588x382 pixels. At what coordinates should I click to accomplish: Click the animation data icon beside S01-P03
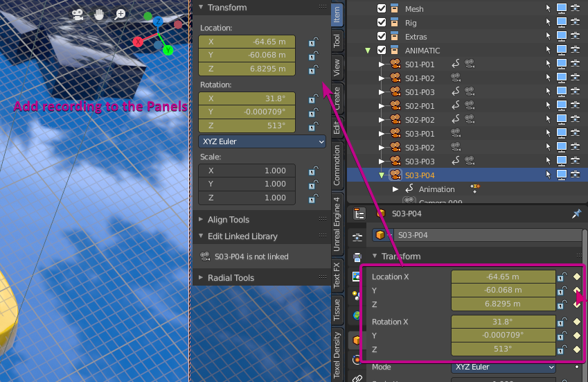[456, 92]
